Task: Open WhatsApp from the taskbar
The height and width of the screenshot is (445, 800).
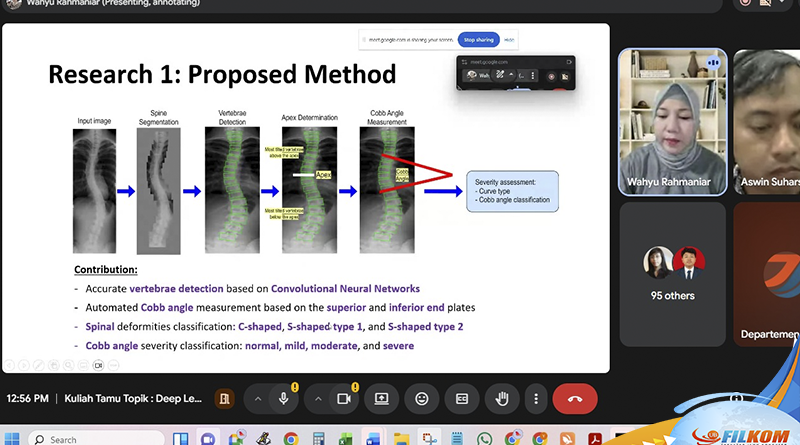Action: pos(484,439)
